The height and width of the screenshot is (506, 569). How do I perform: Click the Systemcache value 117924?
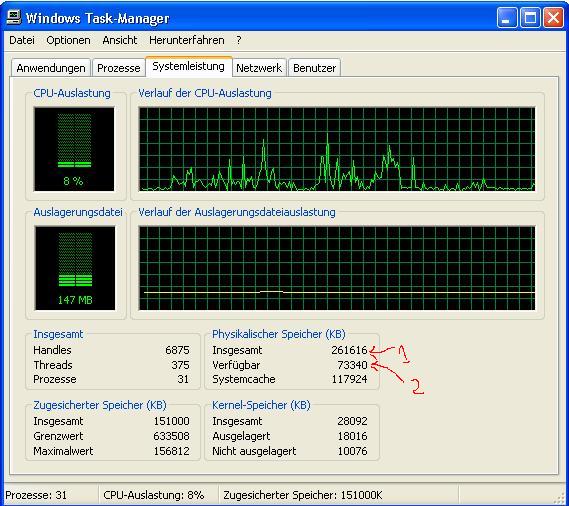tap(349, 379)
